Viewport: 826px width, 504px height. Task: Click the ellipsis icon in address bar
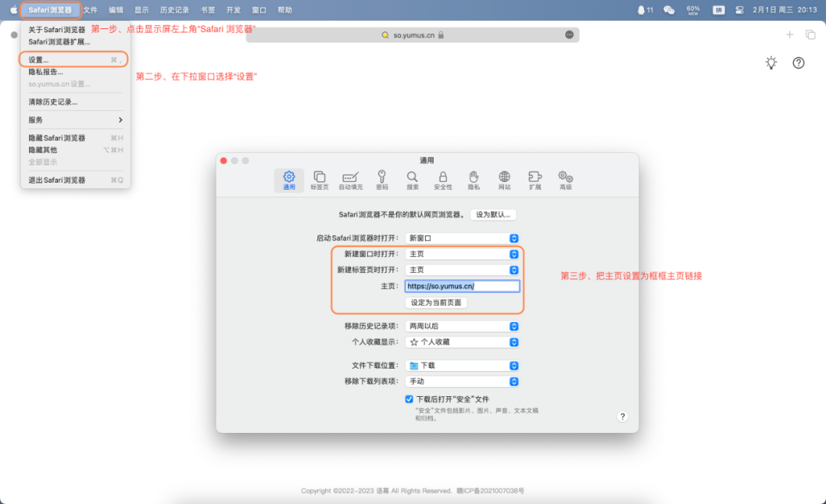click(x=570, y=34)
